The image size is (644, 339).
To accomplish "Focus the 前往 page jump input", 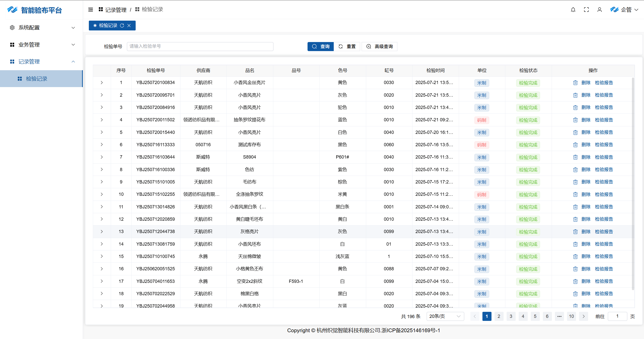I will point(617,316).
